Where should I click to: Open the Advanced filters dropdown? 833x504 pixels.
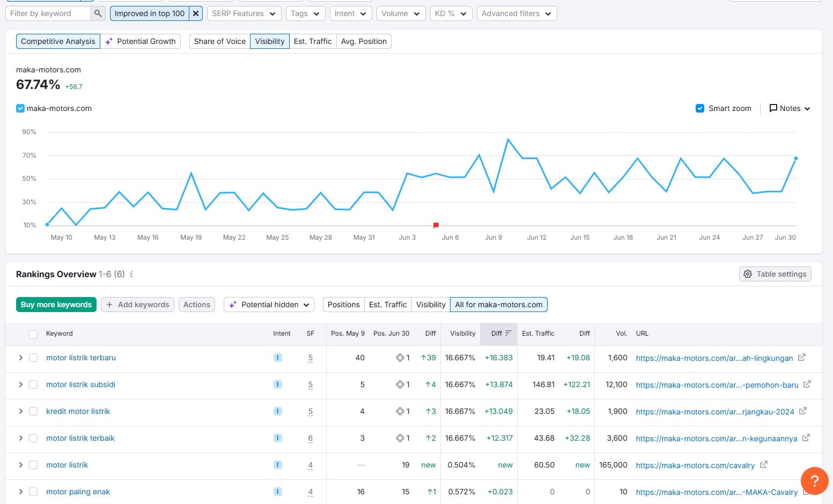pos(517,13)
